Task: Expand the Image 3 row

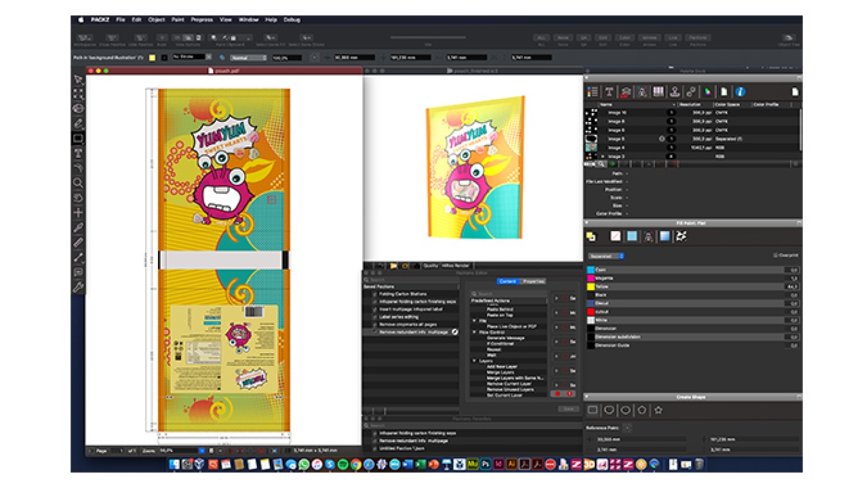Action: (x=603, y=156)
